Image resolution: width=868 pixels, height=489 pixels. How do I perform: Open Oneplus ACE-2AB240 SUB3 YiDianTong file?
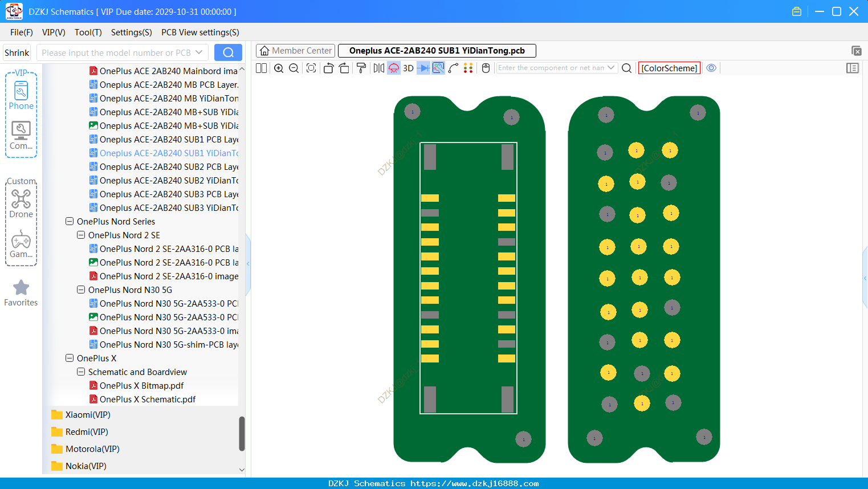coord(164,207)
